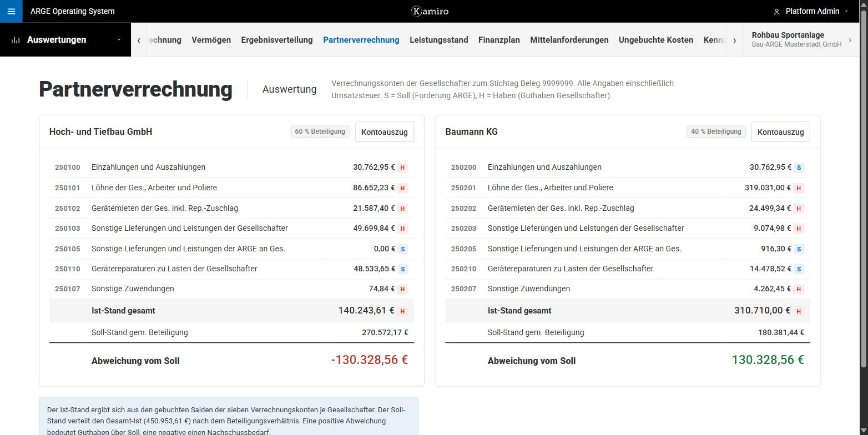The image size is (868, 435).
Task: Click the Baumann KG card heading
Action: 472,131
